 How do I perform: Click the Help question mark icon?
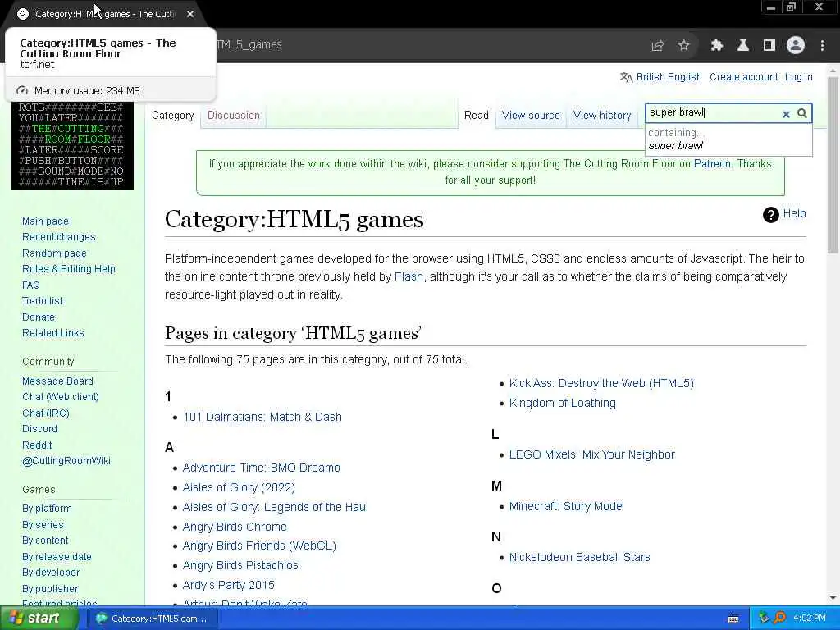click(x=770, y=215)
